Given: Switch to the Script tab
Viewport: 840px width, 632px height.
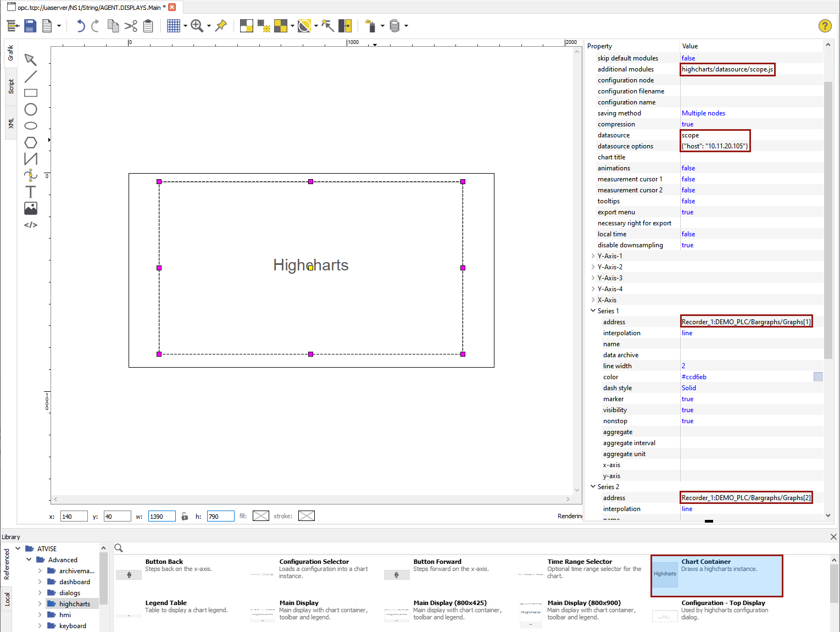Looking at the screenshot, I should pos(10,86).
